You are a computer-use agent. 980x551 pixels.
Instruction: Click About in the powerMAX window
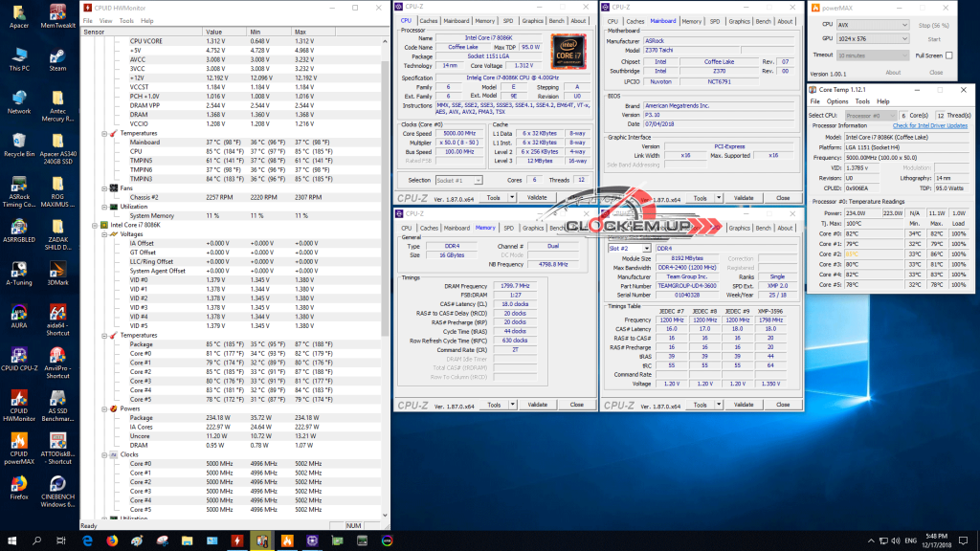pyautogui.click(x=893, y=73)
